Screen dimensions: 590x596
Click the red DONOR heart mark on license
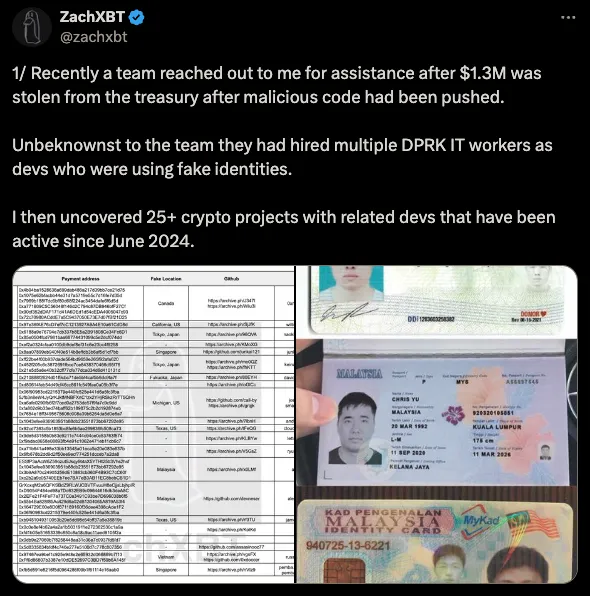533,314
